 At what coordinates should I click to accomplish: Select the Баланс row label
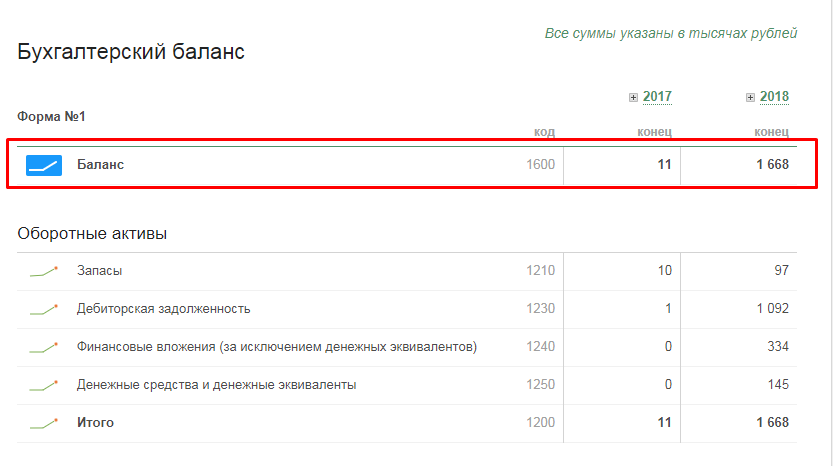point(100,165)
